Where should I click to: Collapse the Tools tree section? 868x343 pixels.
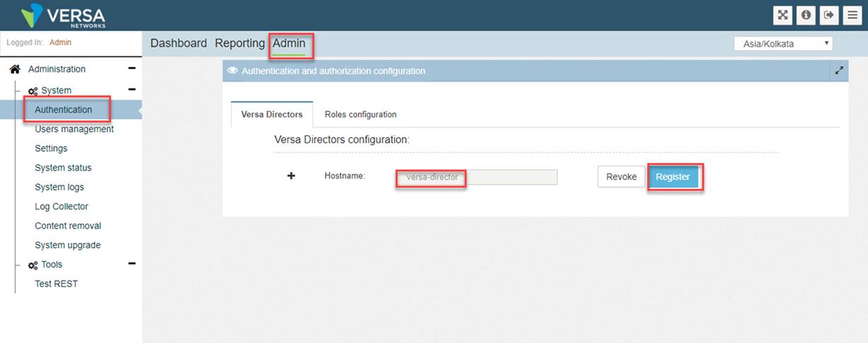(132, 265)
